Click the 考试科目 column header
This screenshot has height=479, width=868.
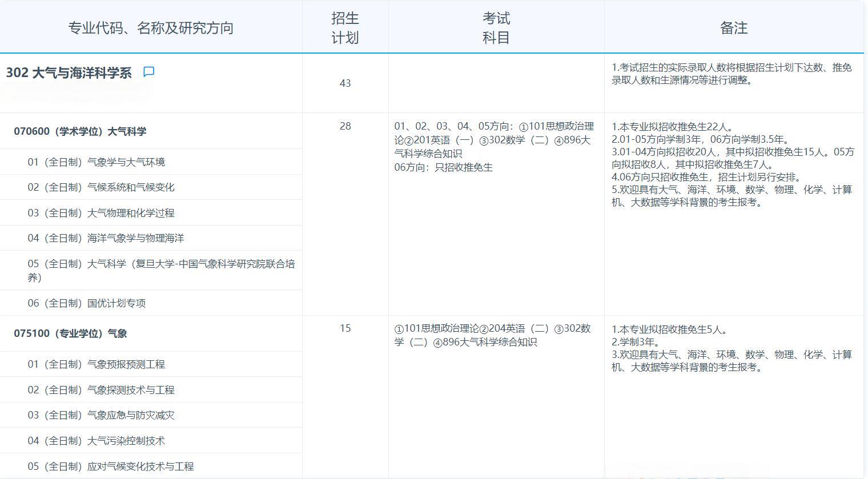[x=496, y=27]
